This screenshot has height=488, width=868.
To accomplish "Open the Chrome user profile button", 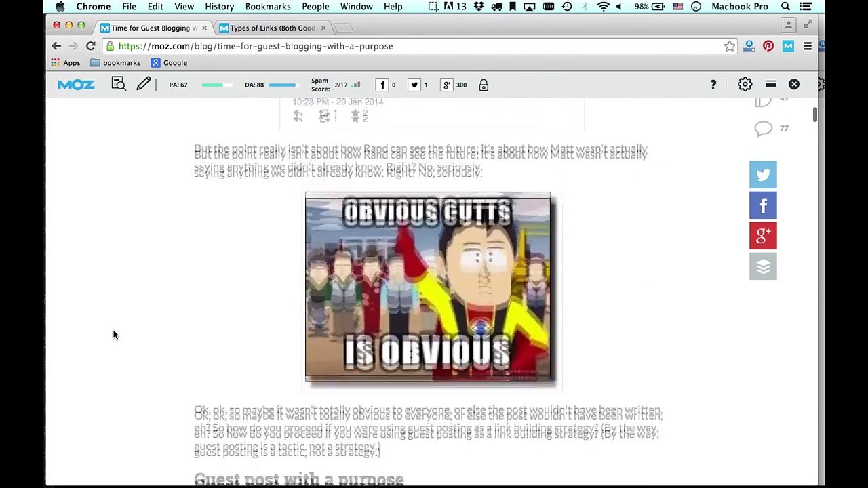I will [788, 25].
